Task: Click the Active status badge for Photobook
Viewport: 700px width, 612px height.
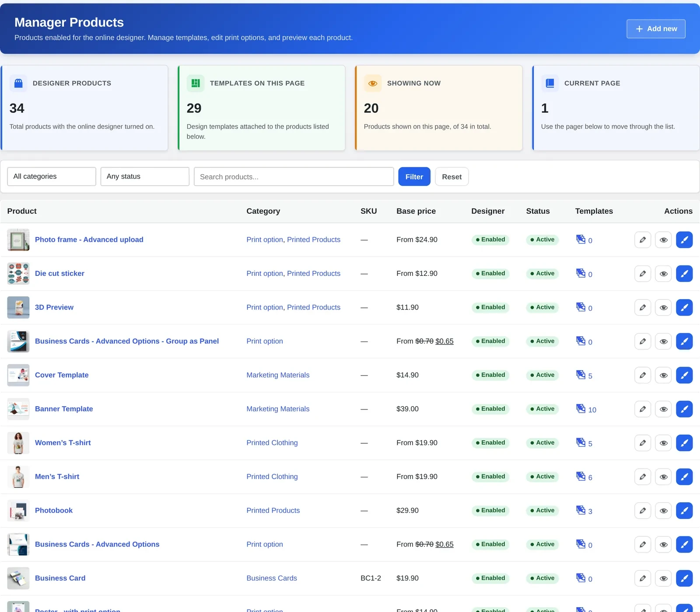Action: tap(542, 511)
